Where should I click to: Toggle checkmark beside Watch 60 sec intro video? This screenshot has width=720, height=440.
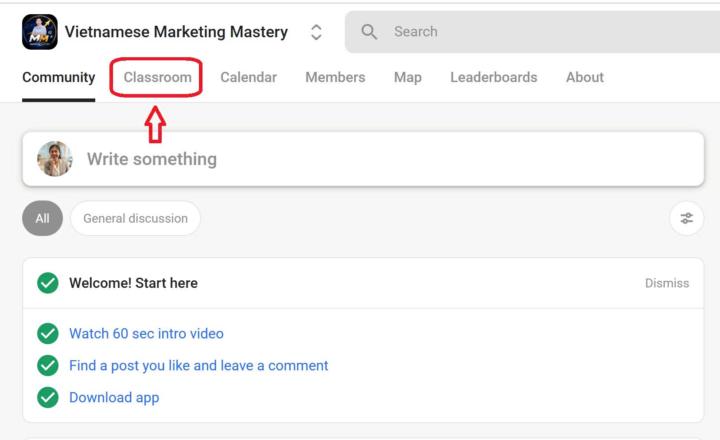pyautogui.click(x=48, y=333)
